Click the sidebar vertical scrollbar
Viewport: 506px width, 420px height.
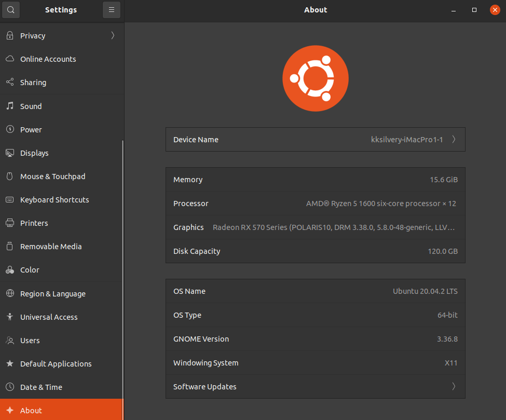(x=122, y=280)
